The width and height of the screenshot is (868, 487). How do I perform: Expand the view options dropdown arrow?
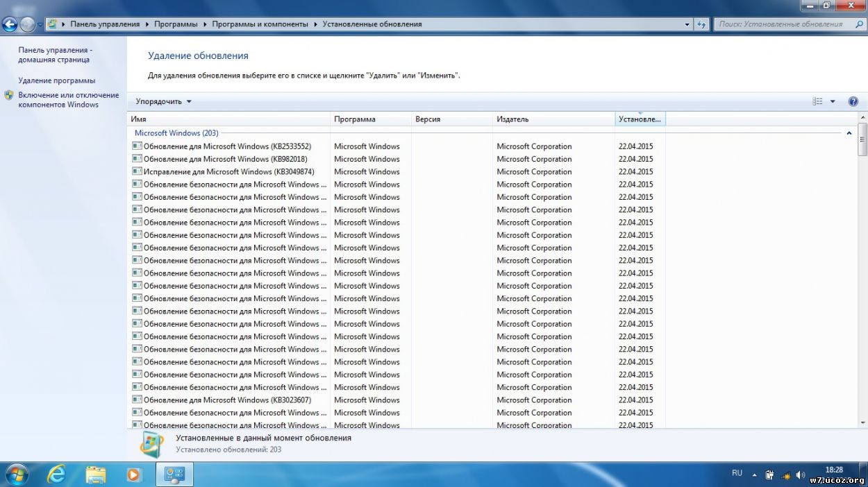[833, 101]
